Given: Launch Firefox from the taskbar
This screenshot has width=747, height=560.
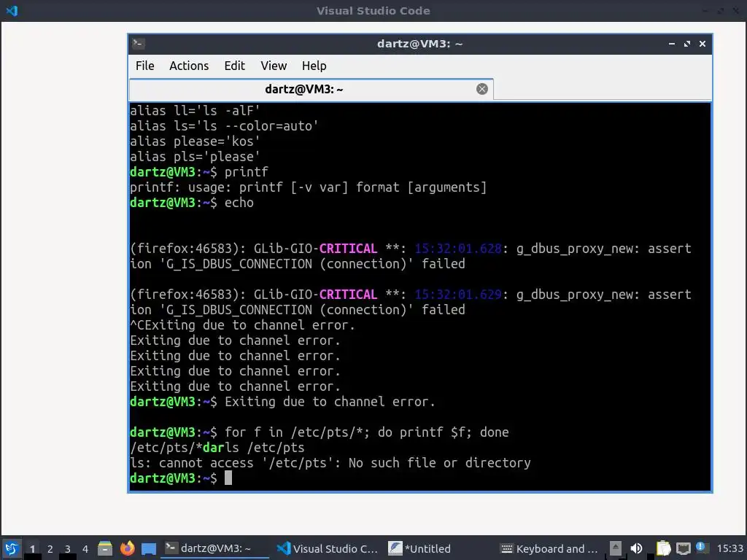Looking at the screenshot, I should coord(127,548).
